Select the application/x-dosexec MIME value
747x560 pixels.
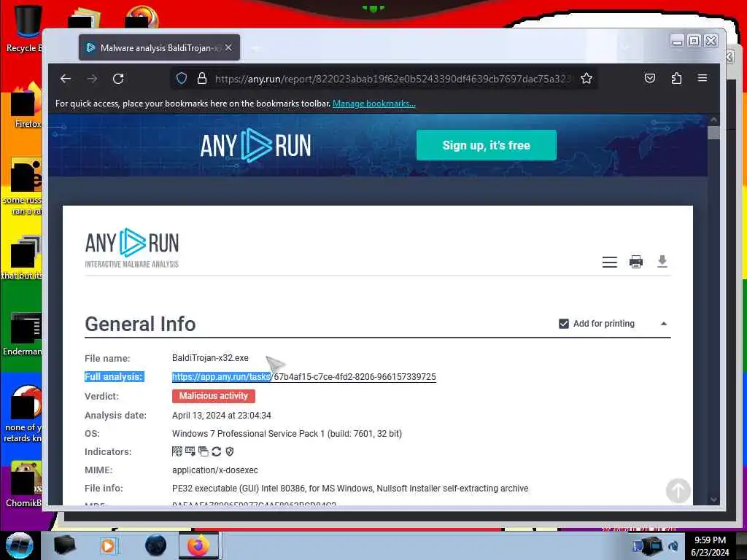(x=215, y=470)
